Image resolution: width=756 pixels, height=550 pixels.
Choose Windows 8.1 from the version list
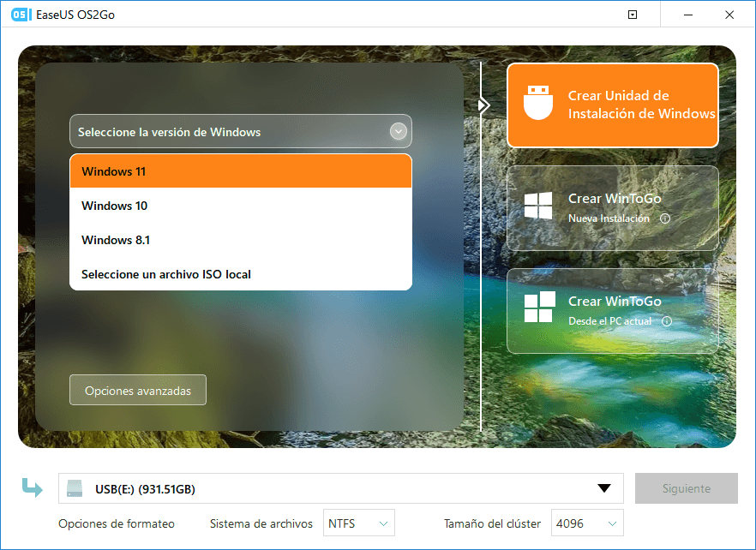[241, 240]
